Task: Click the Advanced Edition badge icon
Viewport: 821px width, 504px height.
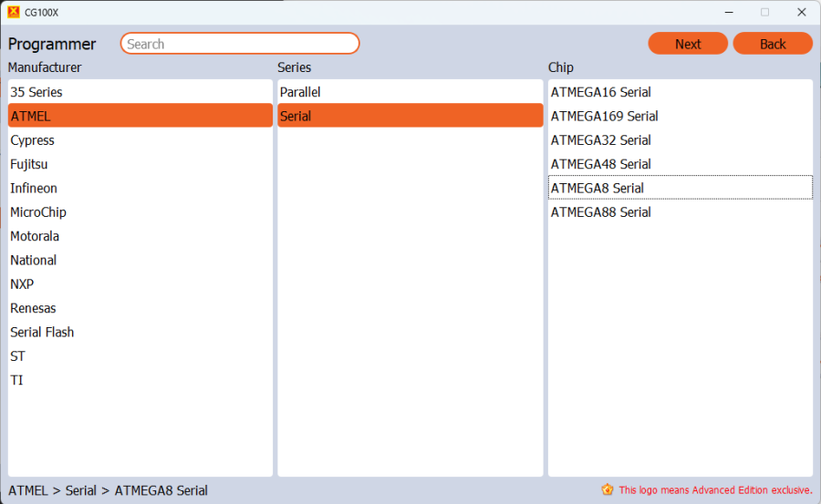Action: [x=608, y=489]
